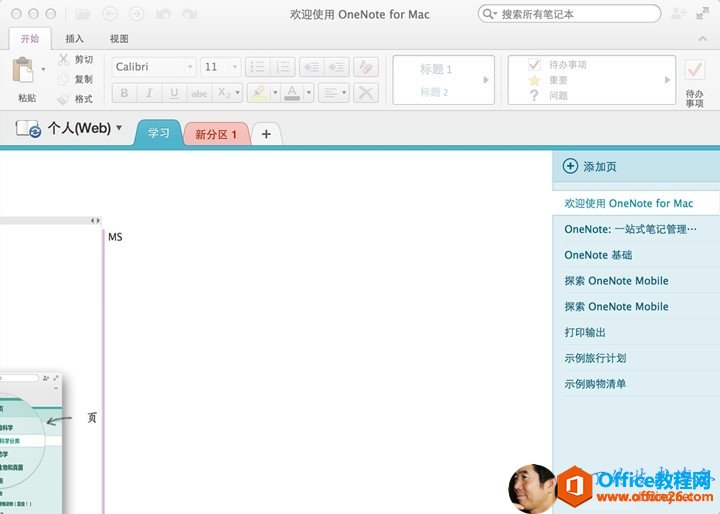Open the font color dropdown arrow
The image size is (720, 514).
[309, 93]
